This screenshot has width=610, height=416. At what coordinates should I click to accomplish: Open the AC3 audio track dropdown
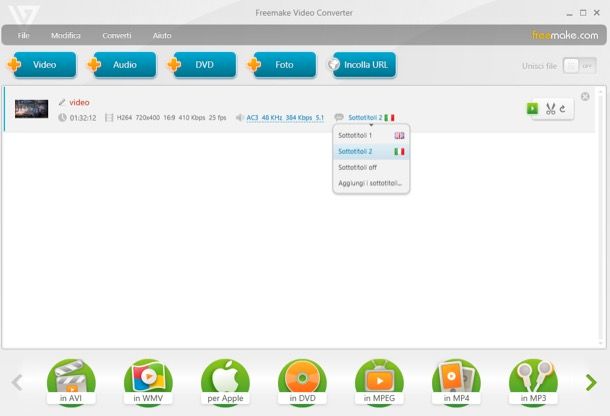click(x=279, y=117)
